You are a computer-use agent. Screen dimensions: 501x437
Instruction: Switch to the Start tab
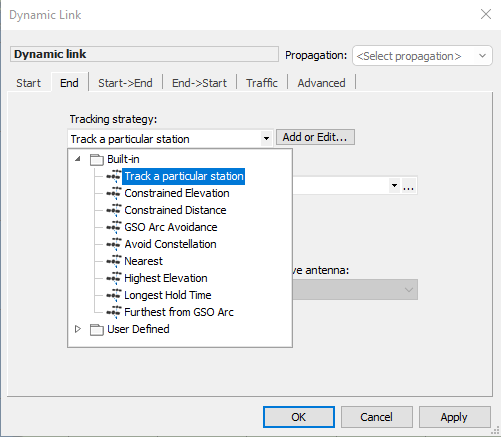29,83
